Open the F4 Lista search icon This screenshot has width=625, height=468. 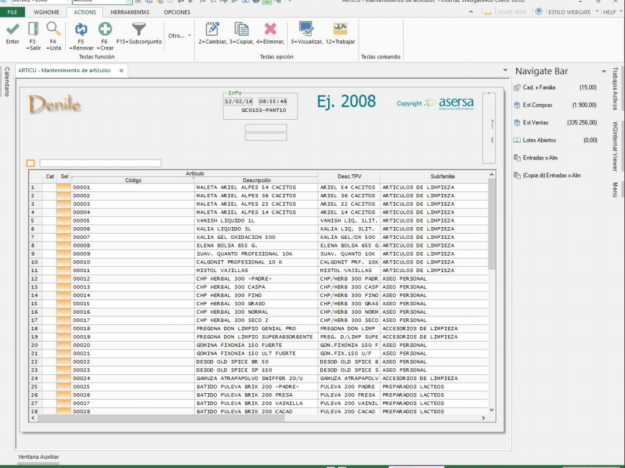[x=53, y=29]
